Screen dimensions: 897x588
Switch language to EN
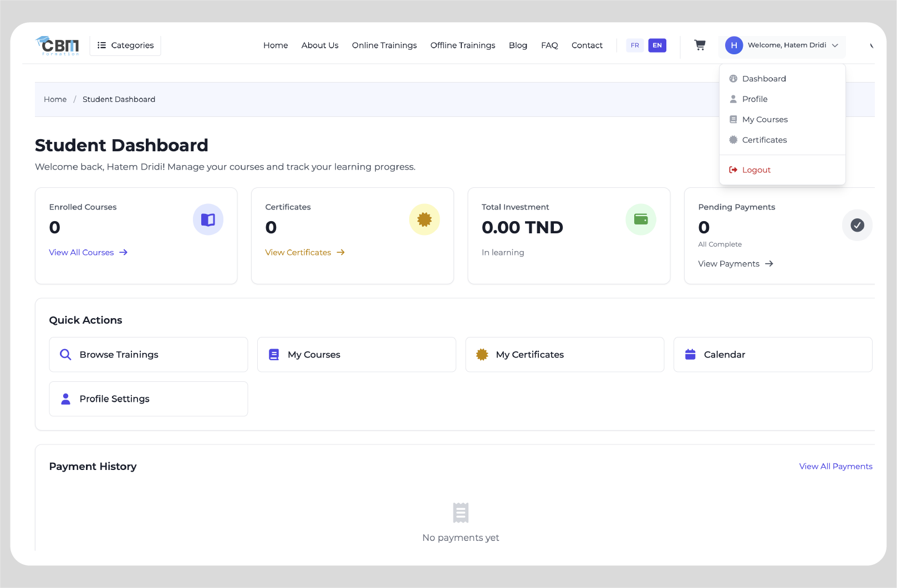point(657,45)
